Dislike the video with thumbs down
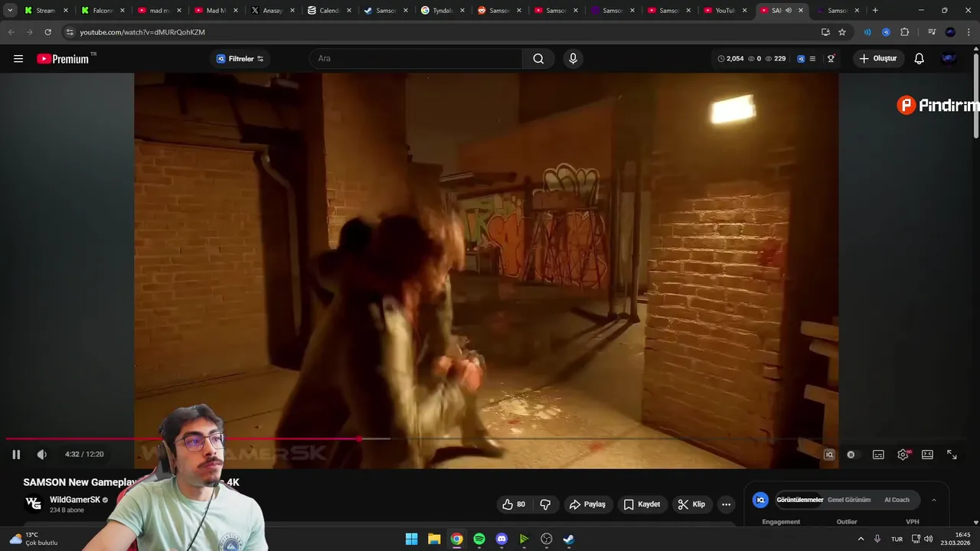 [x=545, y=504]
